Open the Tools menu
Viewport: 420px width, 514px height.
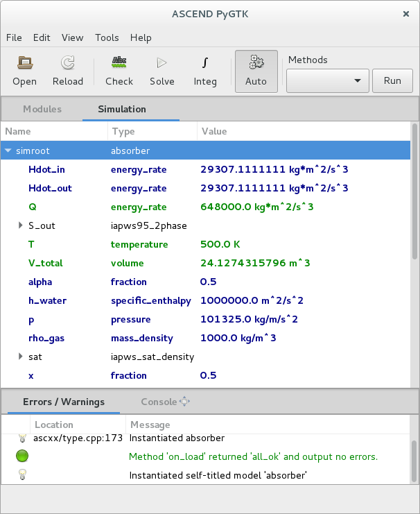(x=107, y=37)
